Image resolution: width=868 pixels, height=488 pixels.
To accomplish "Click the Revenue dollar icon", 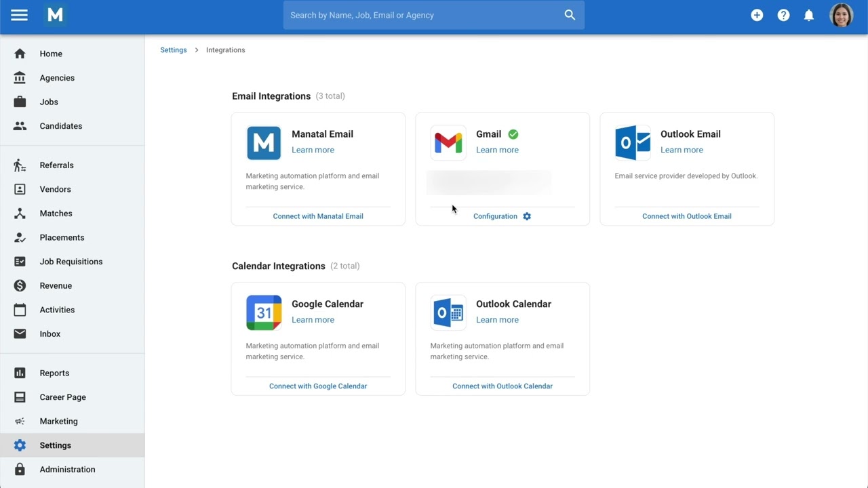I will pyautogui.click(x=20, y=286).
